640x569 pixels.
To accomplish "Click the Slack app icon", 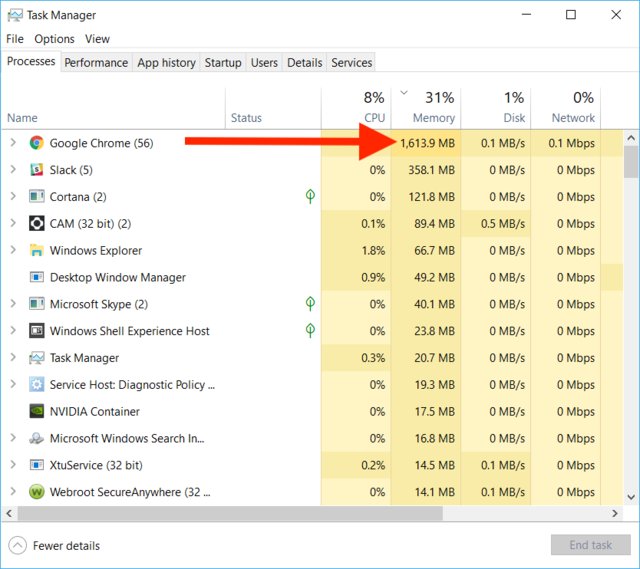I will click(37, 170).
